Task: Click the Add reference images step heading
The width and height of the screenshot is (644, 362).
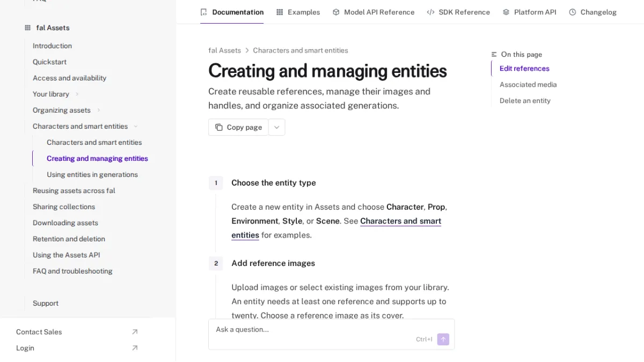Action: coord(273,263)
